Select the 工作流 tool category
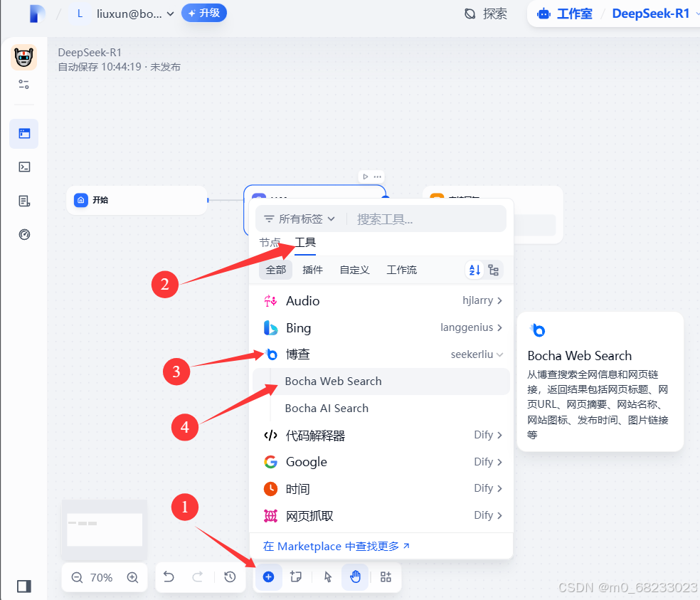 tap(401, 270)
